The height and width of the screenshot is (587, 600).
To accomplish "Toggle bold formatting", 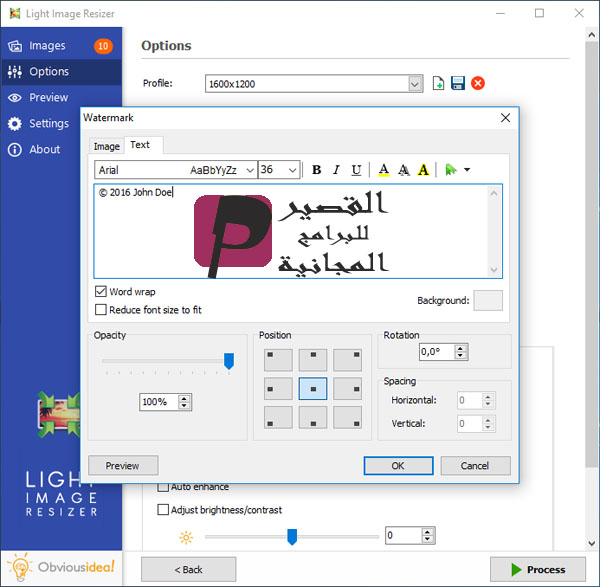I will click(x=316, y=170).
